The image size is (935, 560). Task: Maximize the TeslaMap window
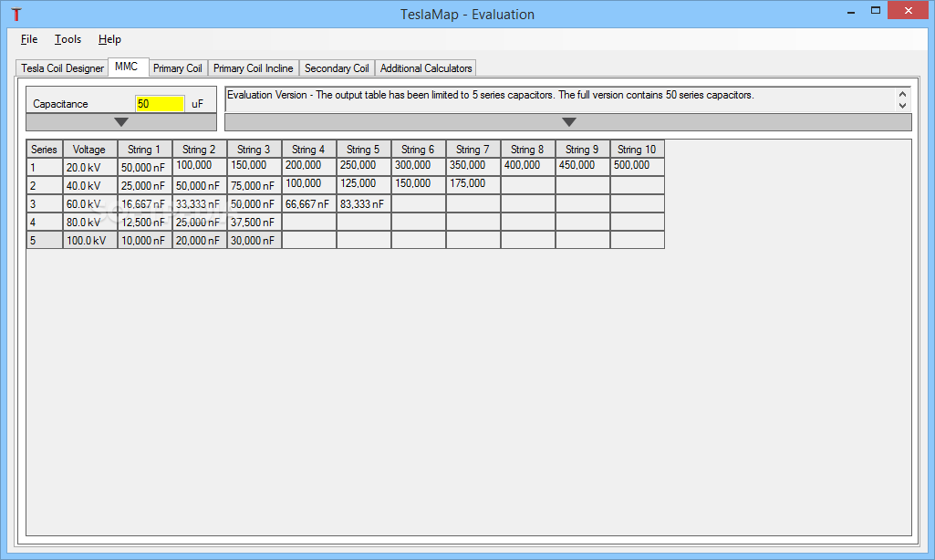tap(876, 11)
